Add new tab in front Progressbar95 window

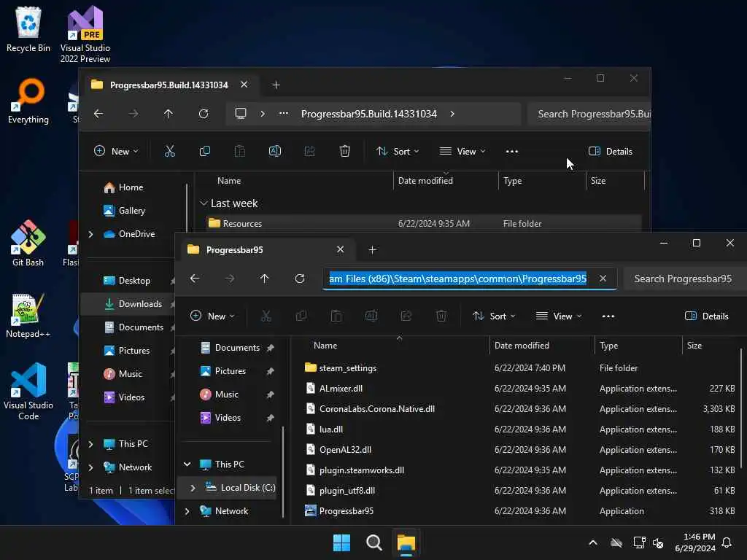point(373,249)
